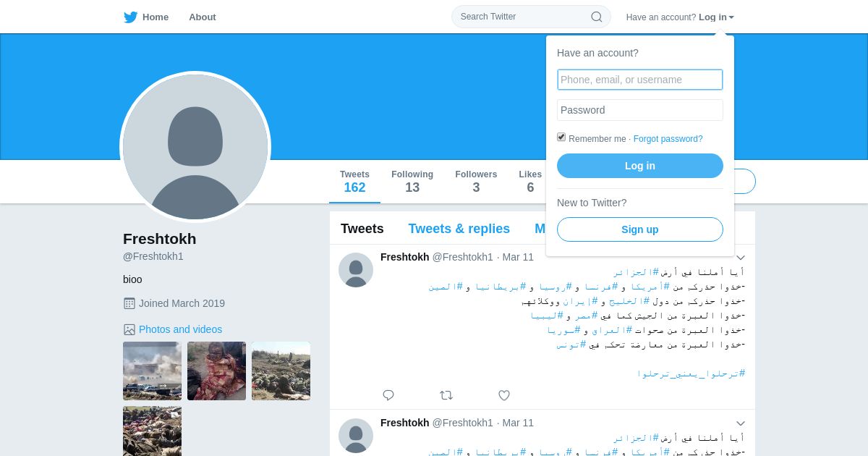
Task: Click the Forgot password? link
Action: pos(668,139)
